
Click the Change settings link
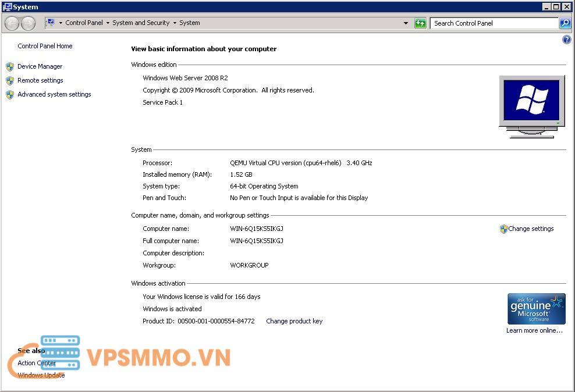pyautogui.click(x=531, y=229)
